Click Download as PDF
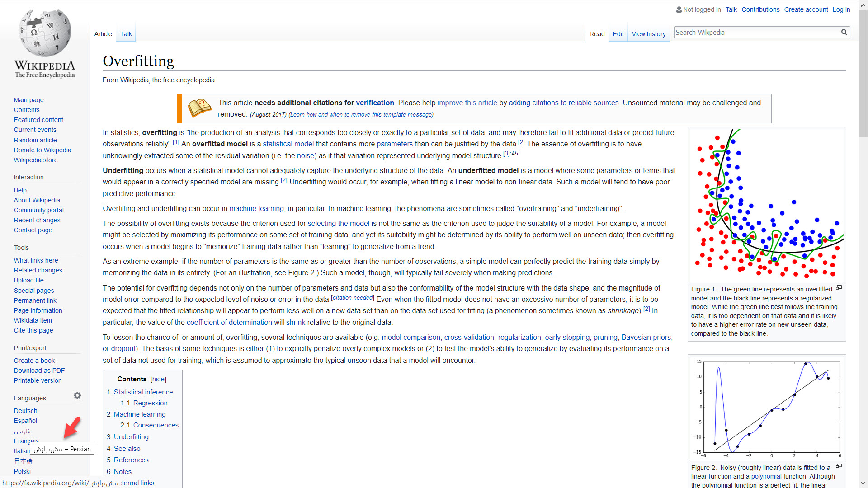Screen dimensions: 868x488 [x=39, y=371]
